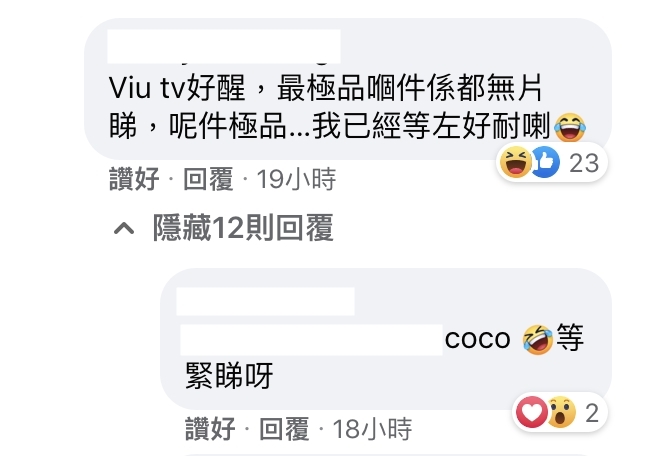The height and width of the screenshot is (456, 672).
Task: Click '隱藏12則回覆' to hide replies
Action: [x=243, y=228]
